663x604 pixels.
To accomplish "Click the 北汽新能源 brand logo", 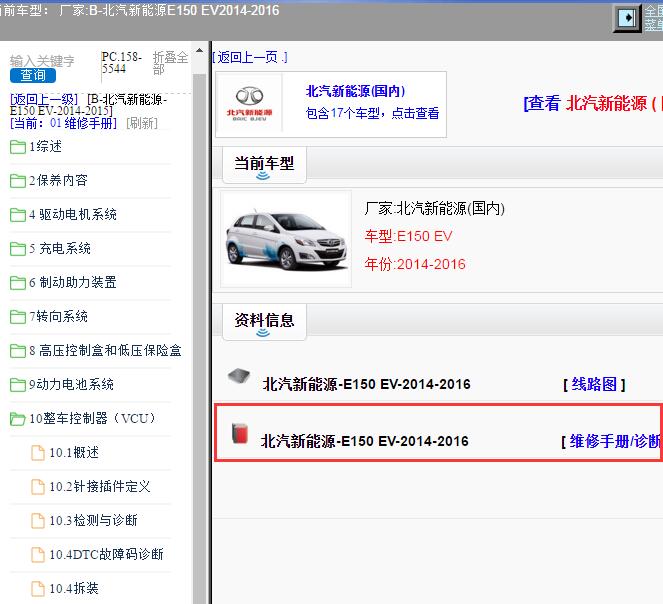I will (x=249, y=104).
